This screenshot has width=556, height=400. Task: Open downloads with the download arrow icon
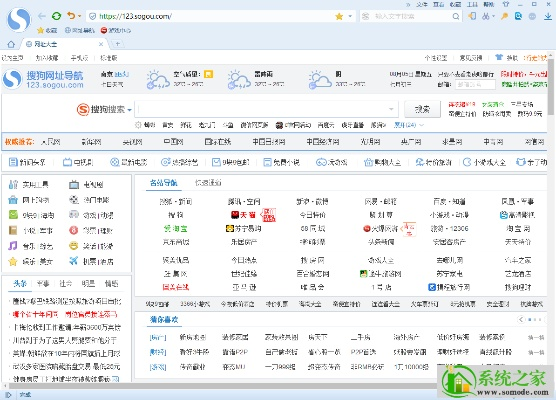[x=548, y=16]
